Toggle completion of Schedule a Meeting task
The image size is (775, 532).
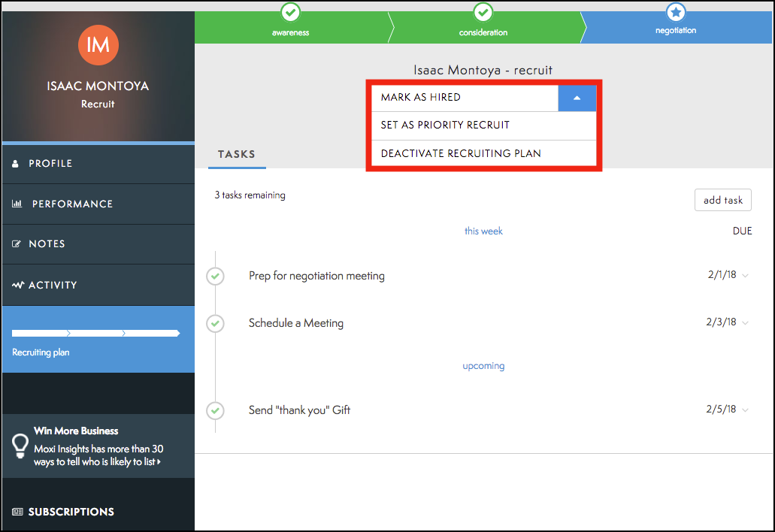click(x=216, y=324)
